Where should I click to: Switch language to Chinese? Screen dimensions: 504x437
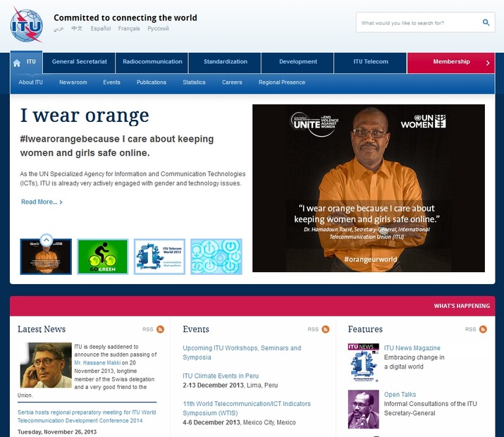point(77,28)
